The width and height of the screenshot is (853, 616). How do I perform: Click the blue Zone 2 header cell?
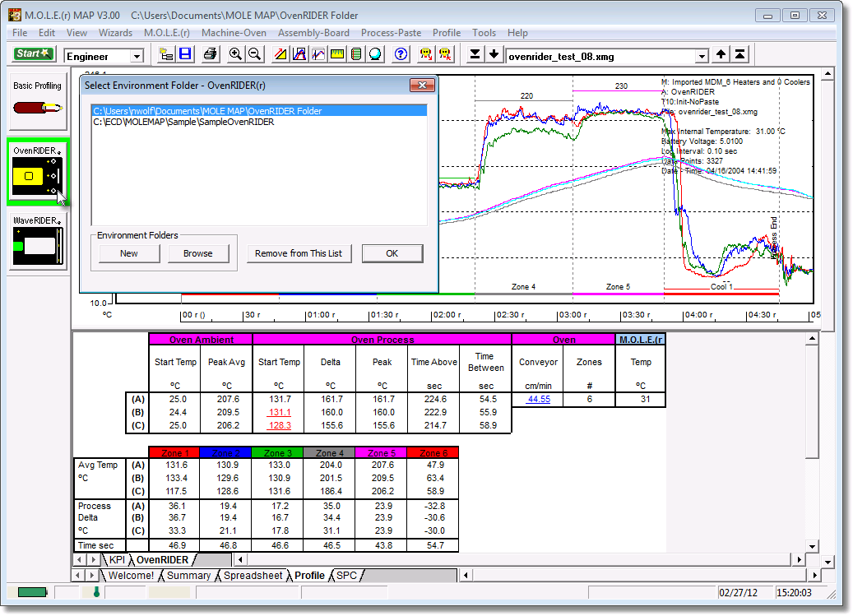pyautogui.click(x=225, y=453)
